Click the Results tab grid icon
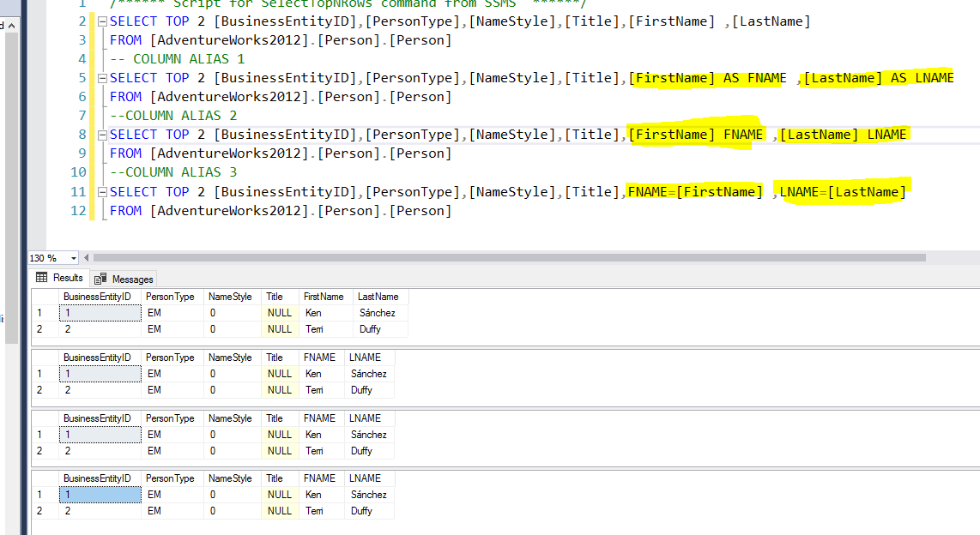Viewport: 980px width, 535px height. coord(41,277)
